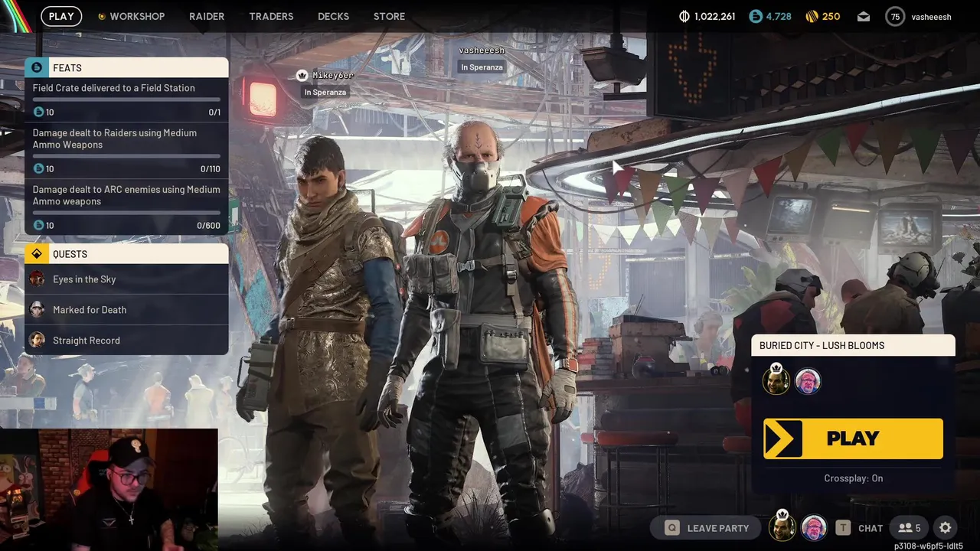980x551 pixels.
Task: Click the gold token balance 250
Action: 823,16
